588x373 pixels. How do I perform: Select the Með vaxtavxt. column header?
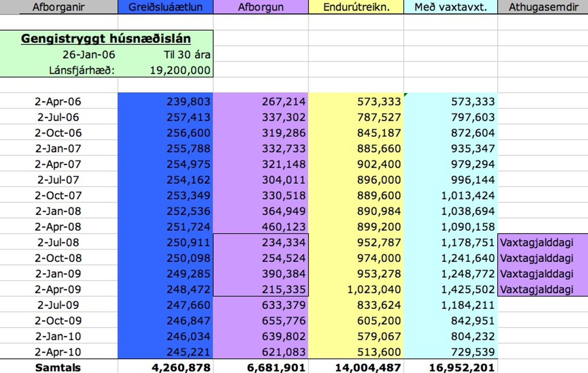pos(451,7)
